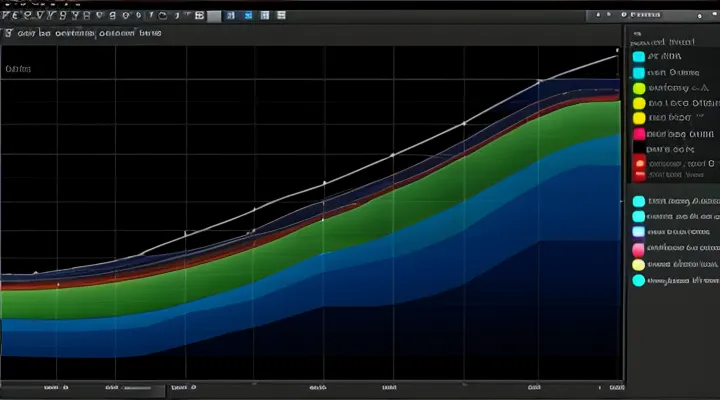This screenshot has width=720, height=400.
Task: Click the magenta color swatch in the upper legend
Action: pos(639,133)
